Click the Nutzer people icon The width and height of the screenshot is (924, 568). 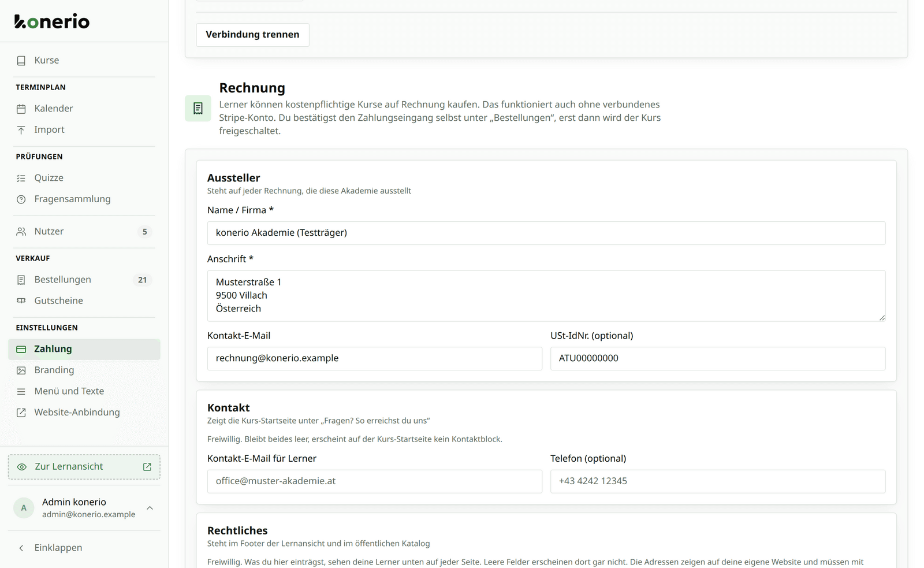[x=21, y=232]
